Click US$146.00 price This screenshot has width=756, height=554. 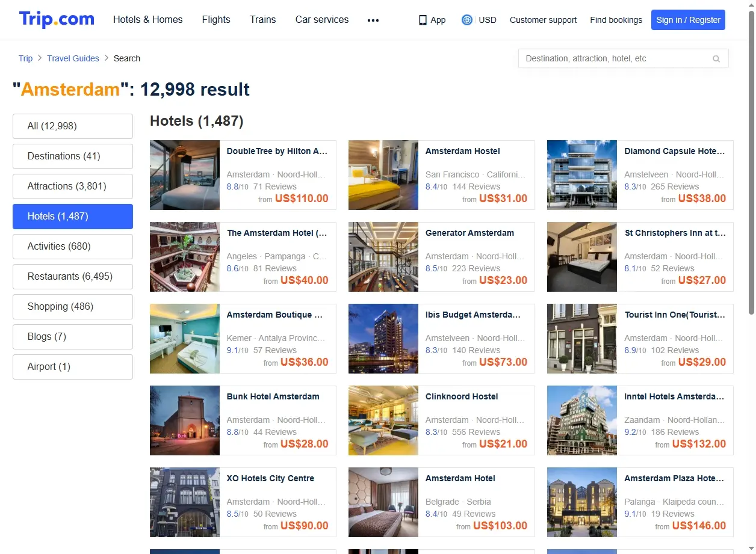pos(699,526)
